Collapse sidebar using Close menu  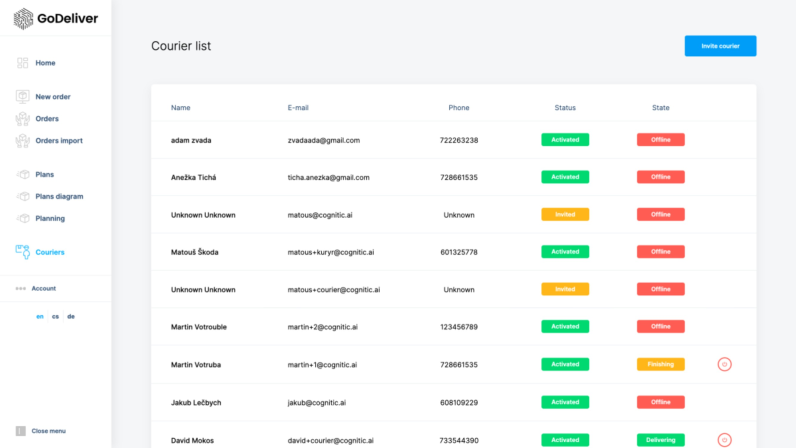[x=47, y=431]
